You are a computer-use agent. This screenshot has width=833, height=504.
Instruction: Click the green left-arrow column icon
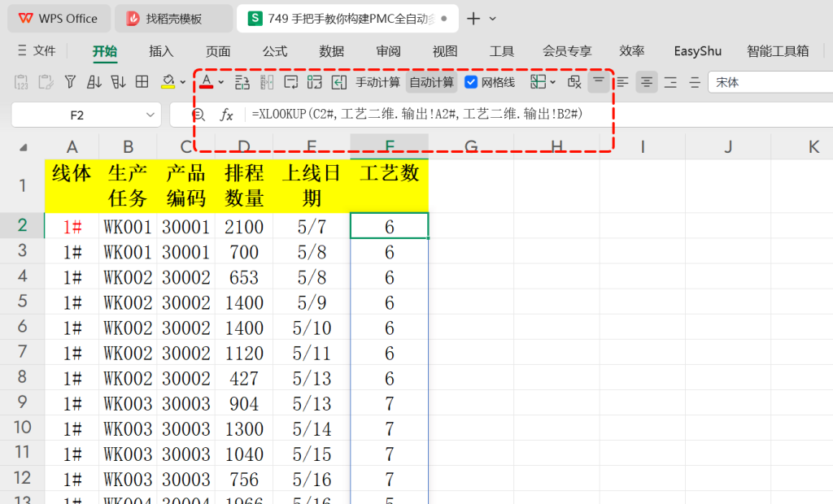[339, 82]
